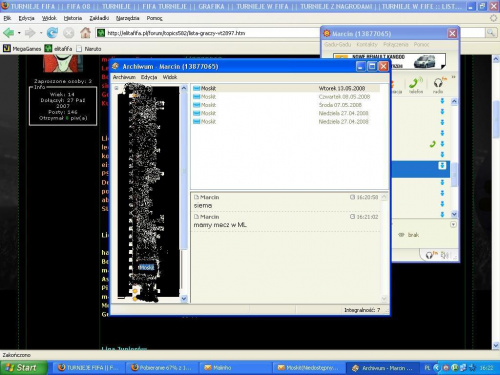Select the Moskit conversation from Środa 07.05.2008
Viewport: 500px width, 375px height.
click(x=286, y=105)
